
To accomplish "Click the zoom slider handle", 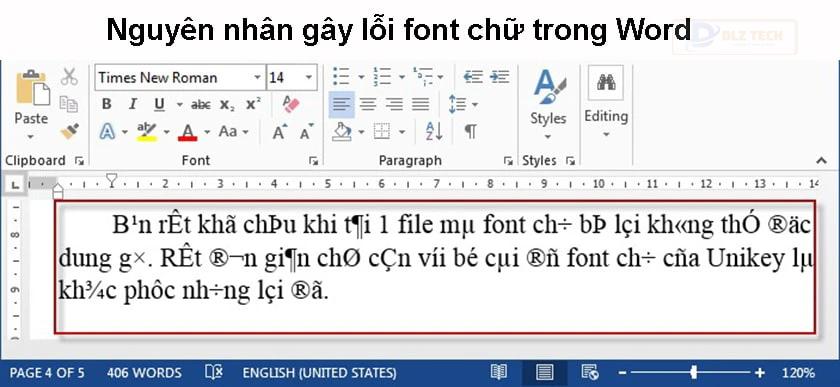I will [694, 372].
